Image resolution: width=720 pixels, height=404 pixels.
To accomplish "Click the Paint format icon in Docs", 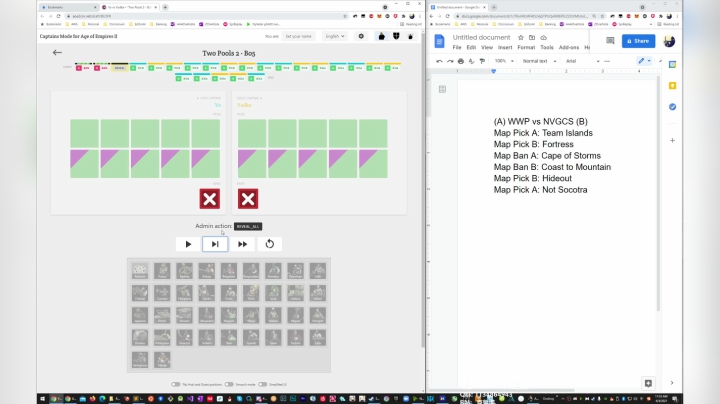I will [482, 61].
